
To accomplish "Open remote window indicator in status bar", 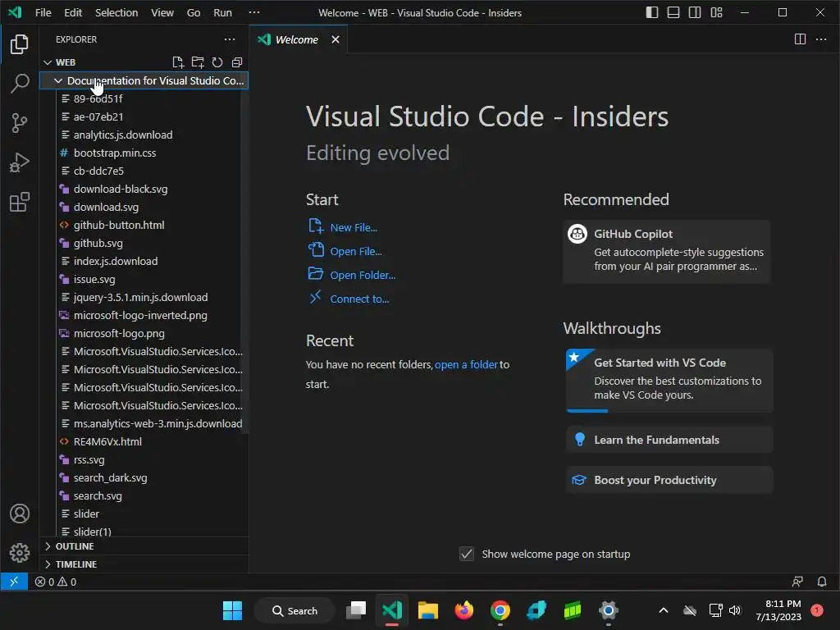I will [14, 582].
